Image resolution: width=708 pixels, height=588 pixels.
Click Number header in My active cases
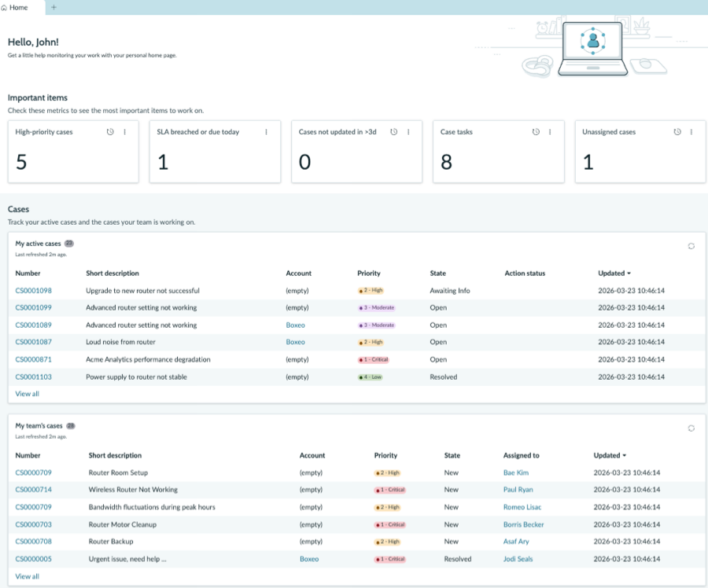pyautogui.click(x=28, y=273)
